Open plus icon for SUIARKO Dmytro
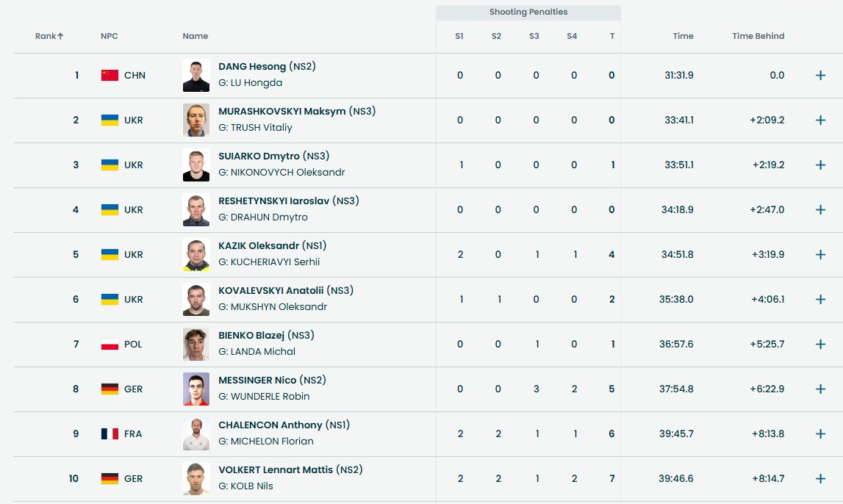The image size is (843, 504). tap(820, 165)
